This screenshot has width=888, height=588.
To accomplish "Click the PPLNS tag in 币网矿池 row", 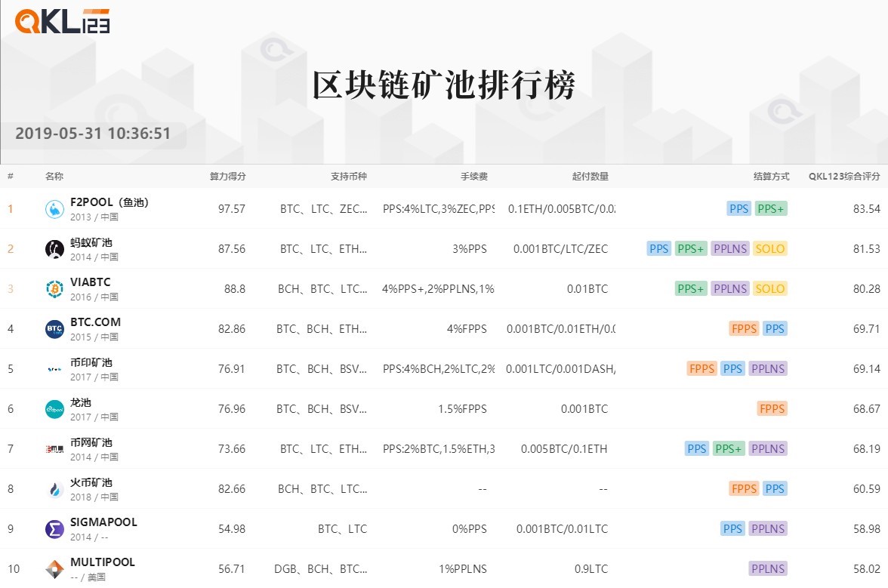I will coord(768,449).
